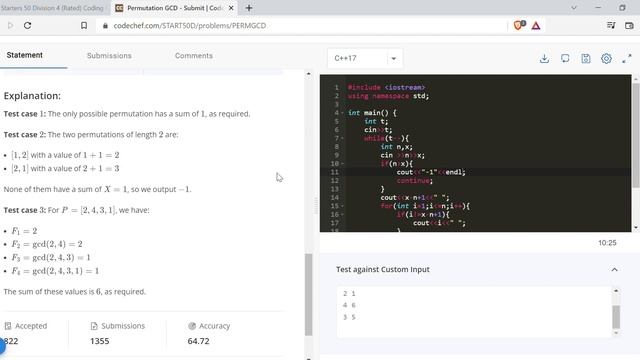Switch to the Starters 50 Division 4 browser tab

[52, 8]
